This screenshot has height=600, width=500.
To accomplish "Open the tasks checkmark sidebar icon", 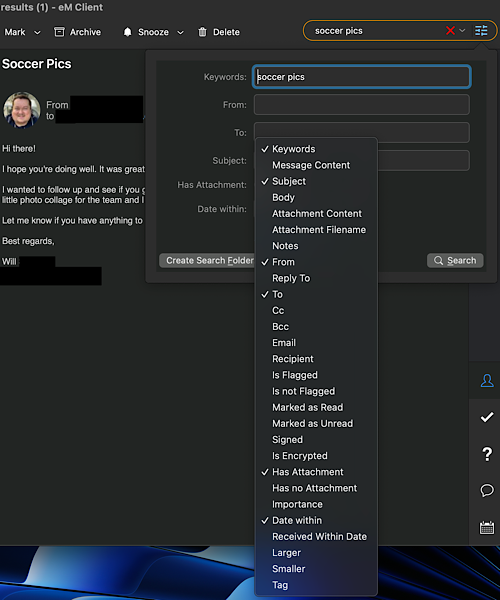I will point(487,417).
